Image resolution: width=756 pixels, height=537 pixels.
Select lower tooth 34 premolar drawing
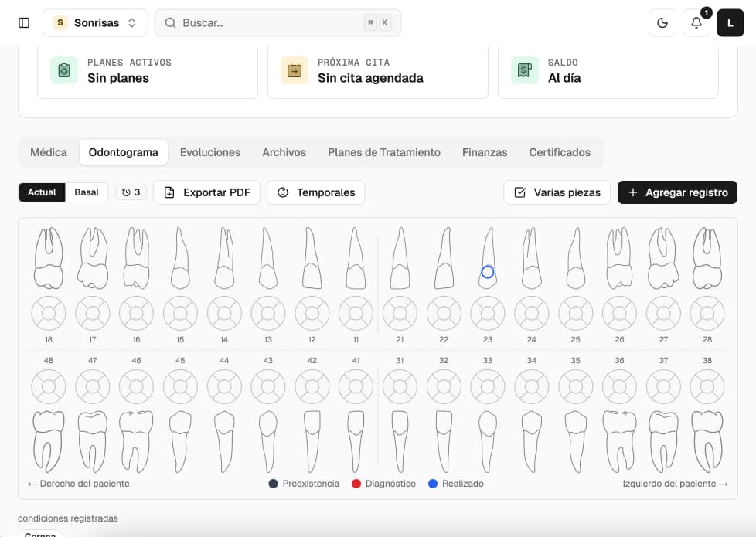pyautogui.click(x=532, y=441)
